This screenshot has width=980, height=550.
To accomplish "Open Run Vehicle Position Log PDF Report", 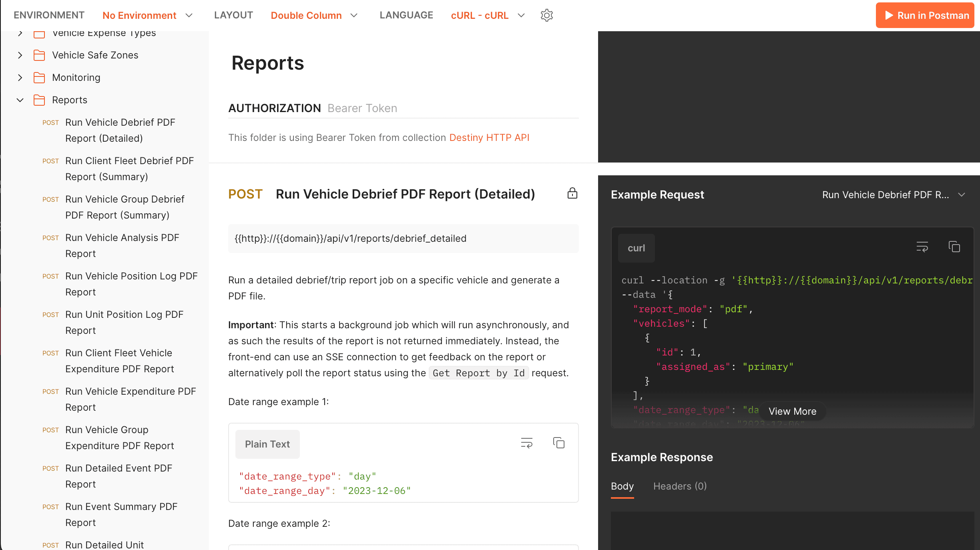I will (131, 284).
